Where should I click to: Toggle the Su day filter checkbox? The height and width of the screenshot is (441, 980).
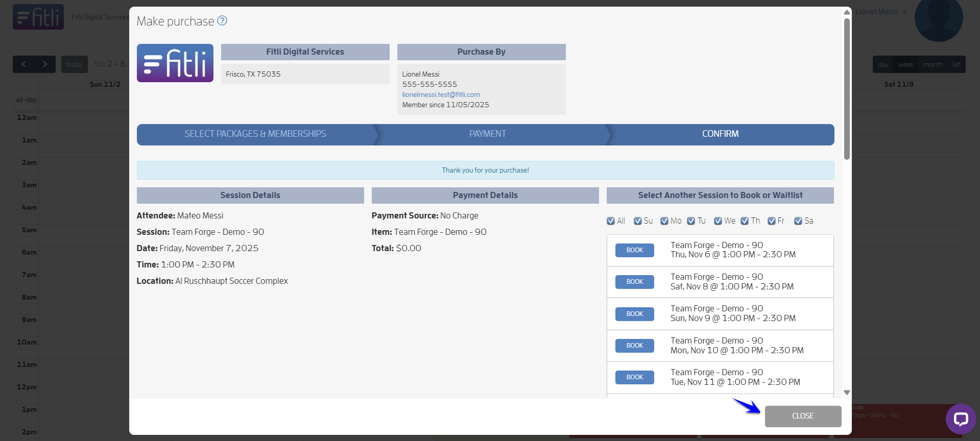click(638, 221)
